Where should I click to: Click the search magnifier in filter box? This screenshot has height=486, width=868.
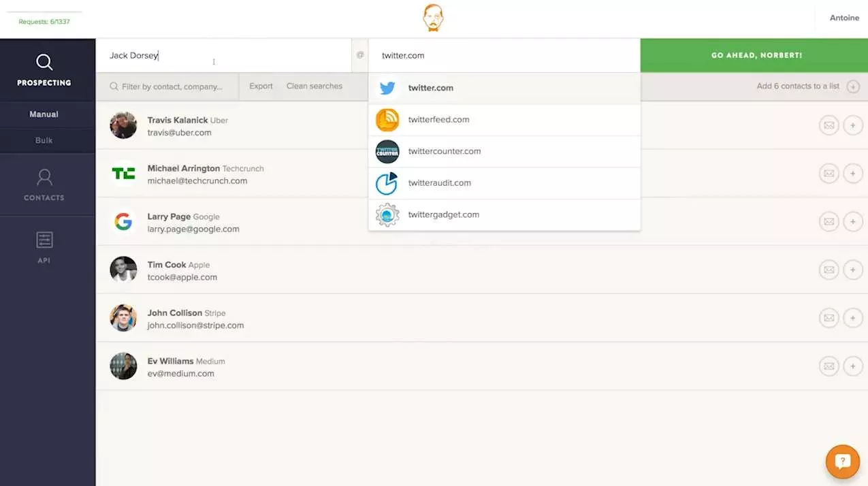[114, 86]
